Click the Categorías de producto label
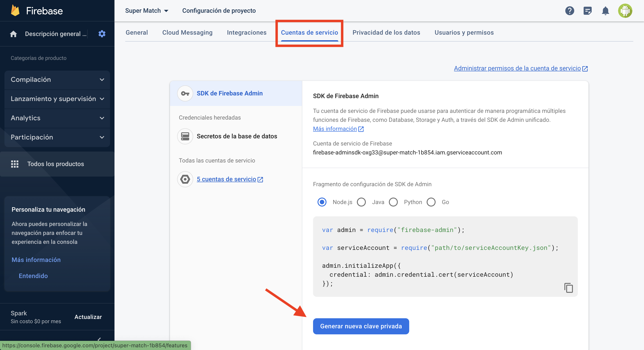The height and width of the screenshot is (350, 644). [x=38, y=58]
